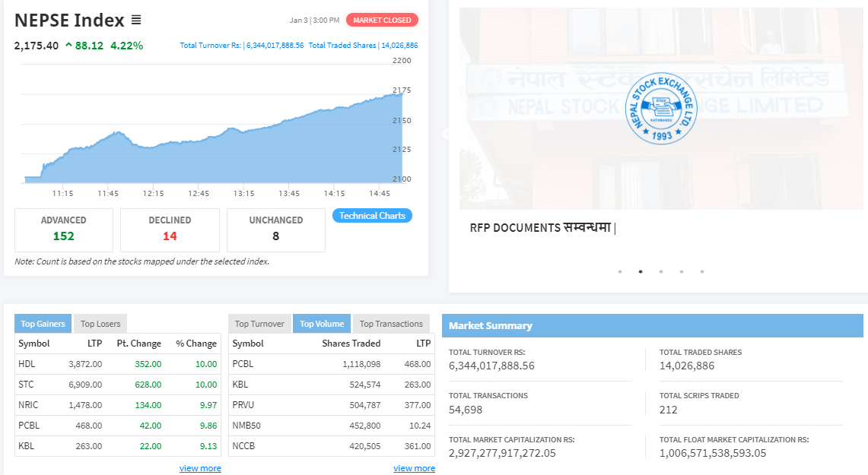Click the index value 2,175.40
This screenshot has width=868, height=475.
(x=36, y=46)
